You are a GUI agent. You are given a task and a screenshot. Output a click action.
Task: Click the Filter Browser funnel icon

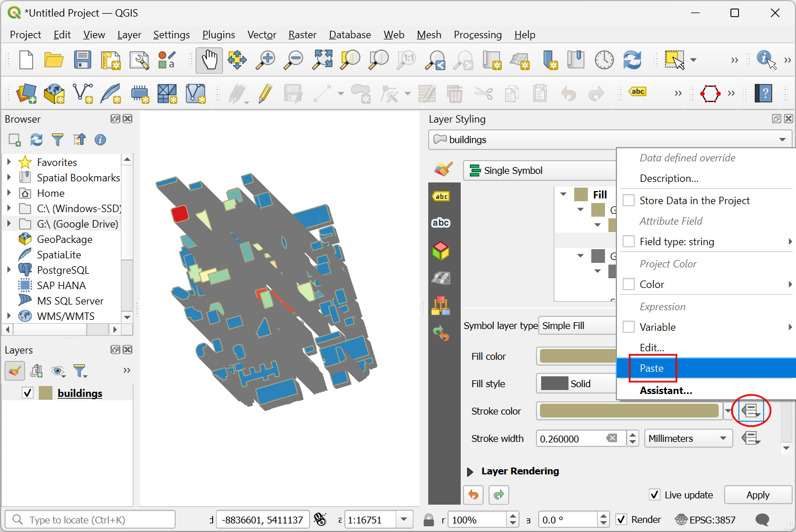[58, 140]
